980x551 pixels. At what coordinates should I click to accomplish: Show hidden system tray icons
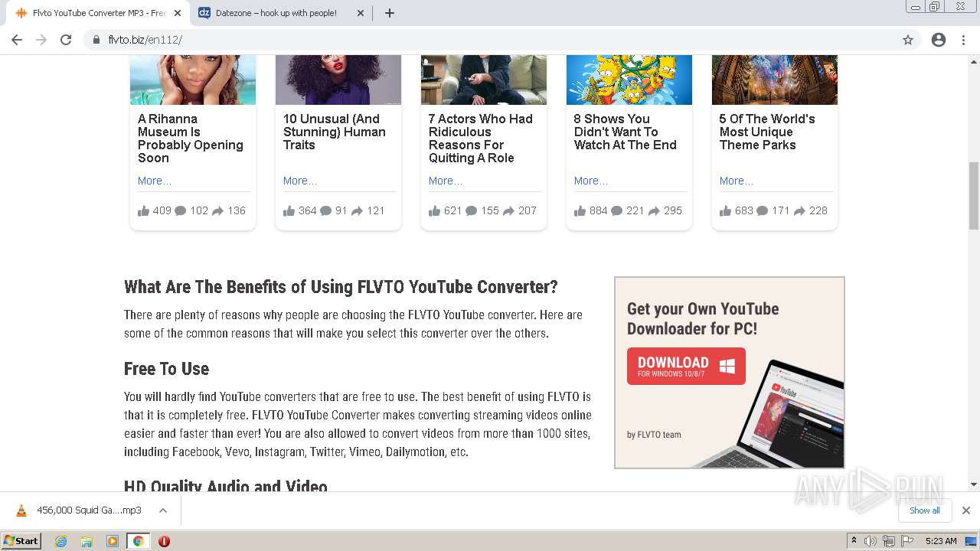(x=854, y=541)
